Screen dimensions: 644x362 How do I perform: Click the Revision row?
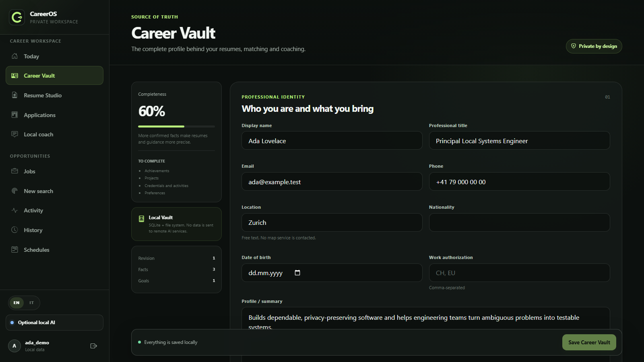[x=176, y=258]
